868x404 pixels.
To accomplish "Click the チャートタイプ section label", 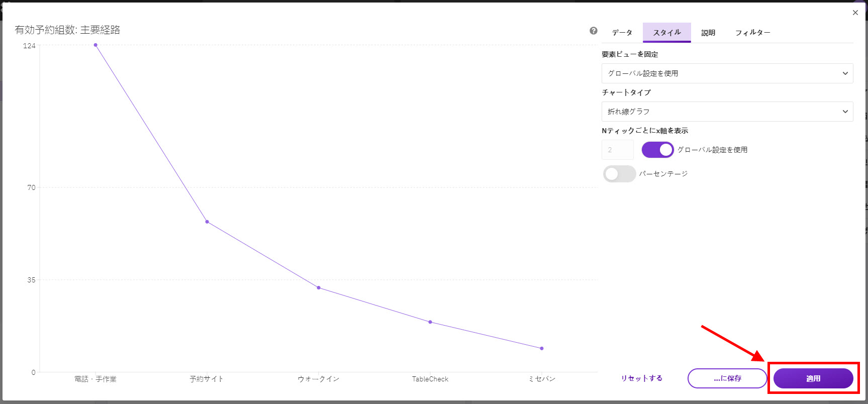I will coord(626,92).
